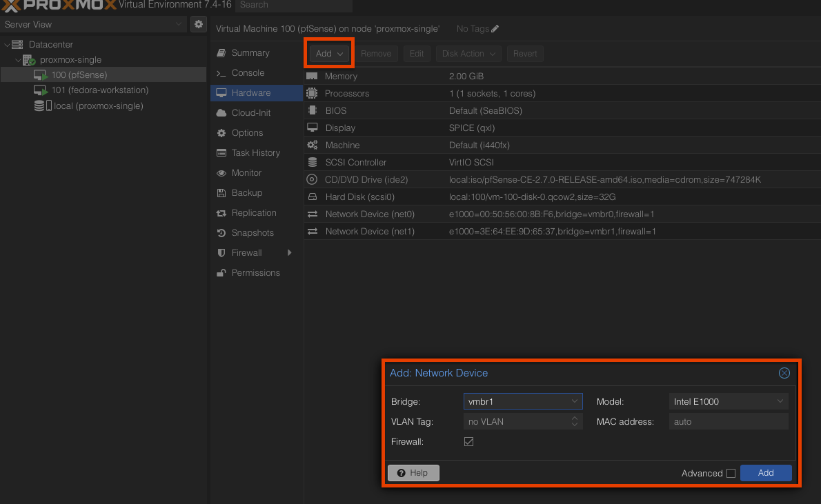The width and height of the screenshot is (821, 504).
Task: Open the Server View gear settings
Action: [x=199, y=24]
